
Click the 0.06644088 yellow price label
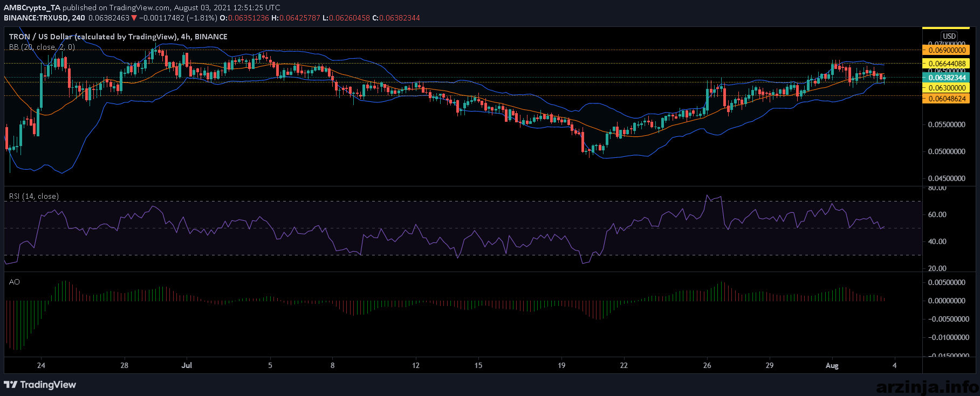coord(946,63)
